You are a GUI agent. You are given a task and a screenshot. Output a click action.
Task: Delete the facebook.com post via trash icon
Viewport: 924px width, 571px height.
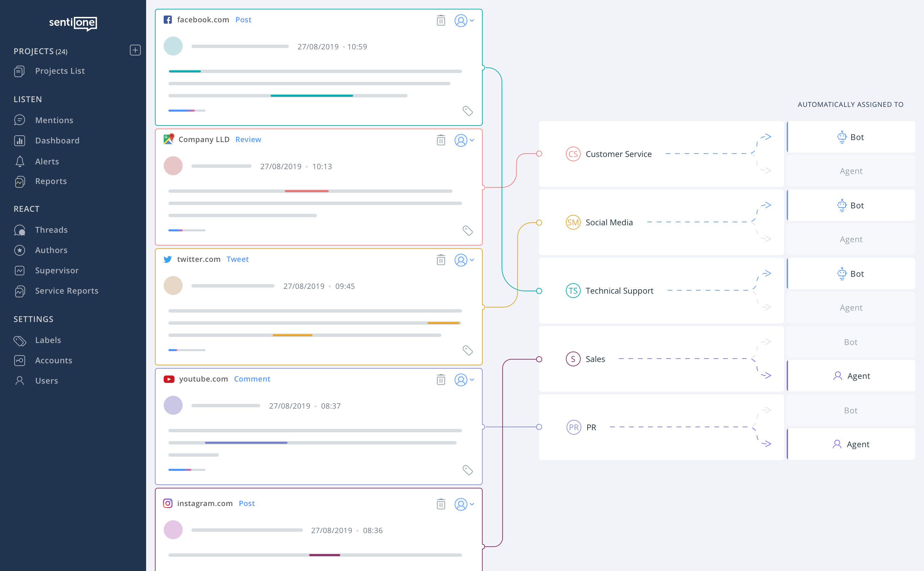[441, 20]
